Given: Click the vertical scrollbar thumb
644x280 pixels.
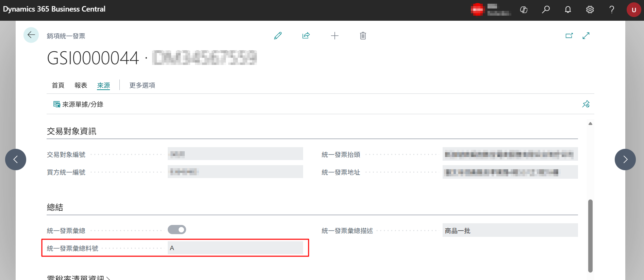Looking at the screenshot, I should point(590,236).
